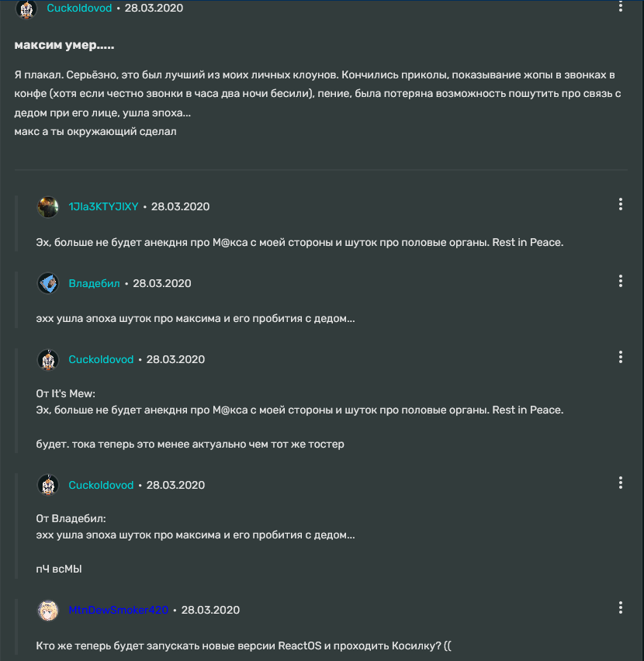644x661 pixels.
Task: Click the post title 'максим умер.....'
Action: (x=64, y=45)
